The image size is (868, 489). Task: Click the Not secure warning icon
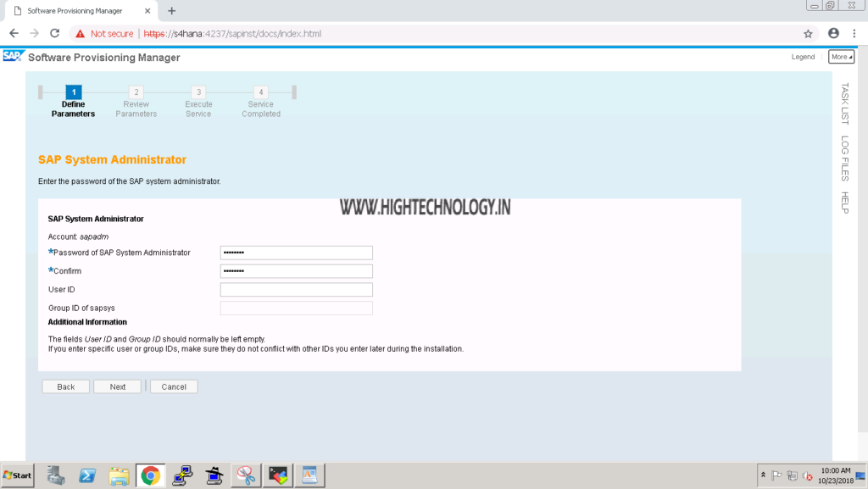tap(81, 34)
